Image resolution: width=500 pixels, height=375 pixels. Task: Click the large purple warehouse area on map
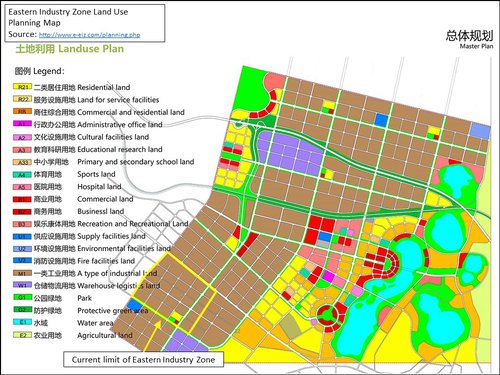291,152
